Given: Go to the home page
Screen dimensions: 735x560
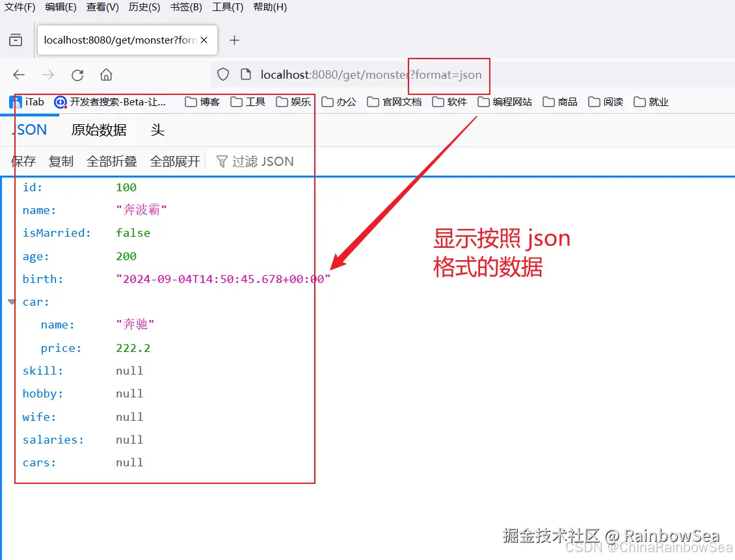Looking at the screenshot, I should 107,75.
